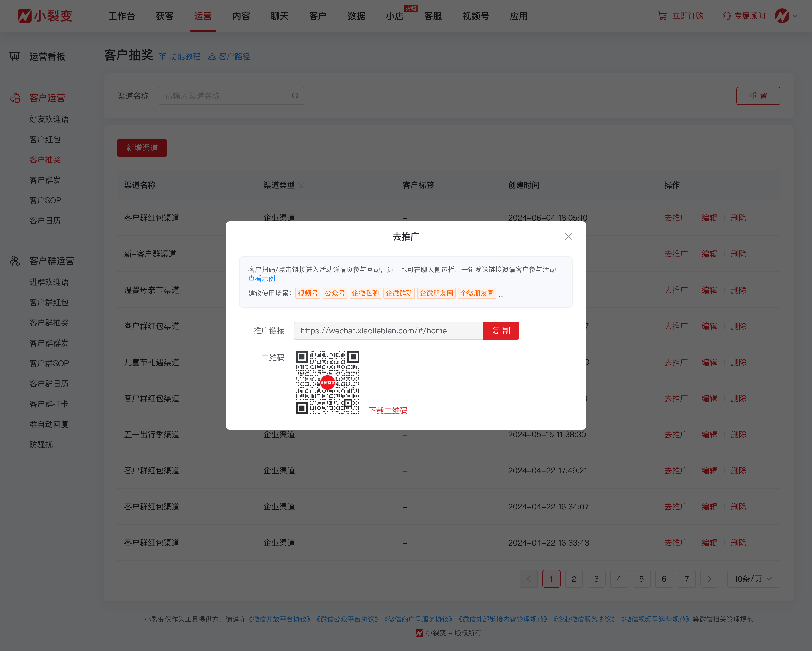
Task: Click the 视频号 scenario tag
Action: (308, 293)
